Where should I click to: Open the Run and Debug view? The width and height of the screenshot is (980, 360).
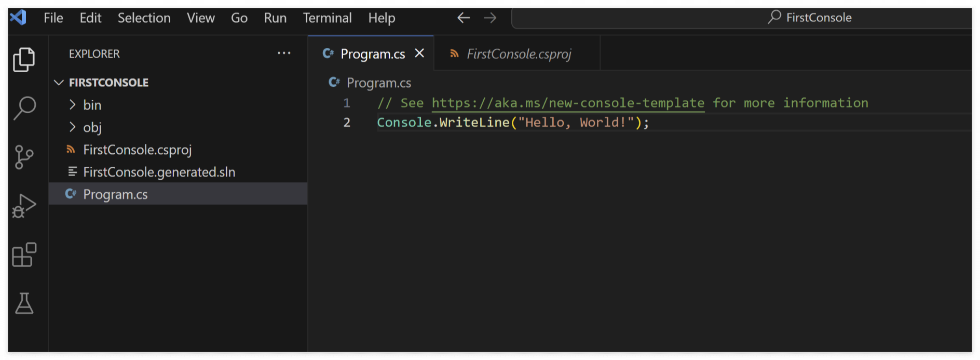[x=24, y=206]
